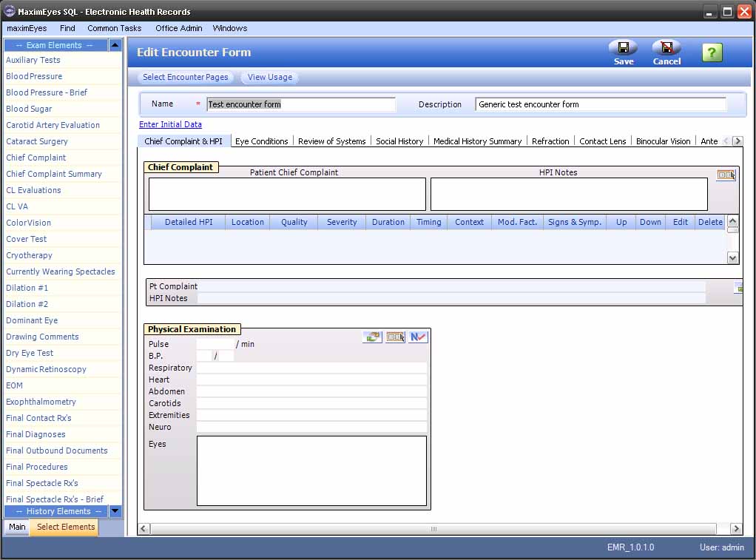The width and height of the screenshot is (756, 560).
Task: Click the form-select icon in Physical Examination
Action: pos(395,337)
